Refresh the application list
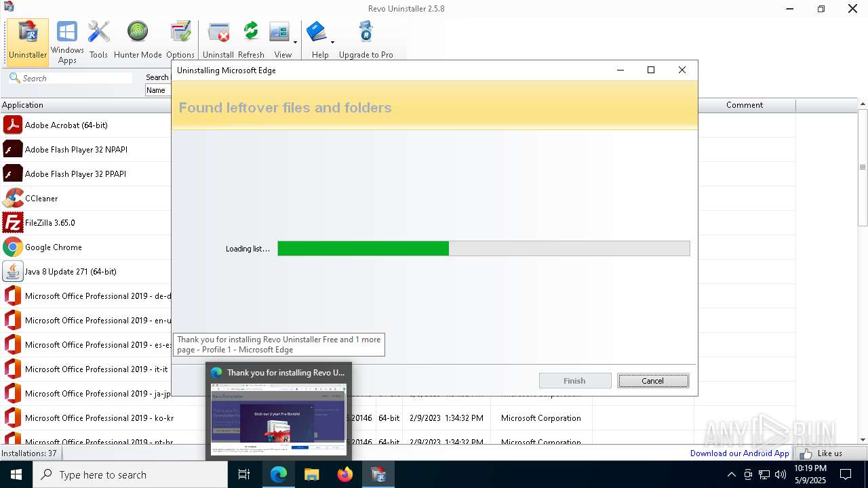Screen dimensions: 868x488 click(251, 41)
